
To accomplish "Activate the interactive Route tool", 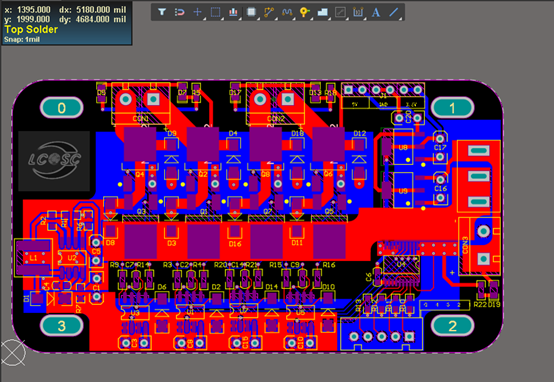I will 269,12.
